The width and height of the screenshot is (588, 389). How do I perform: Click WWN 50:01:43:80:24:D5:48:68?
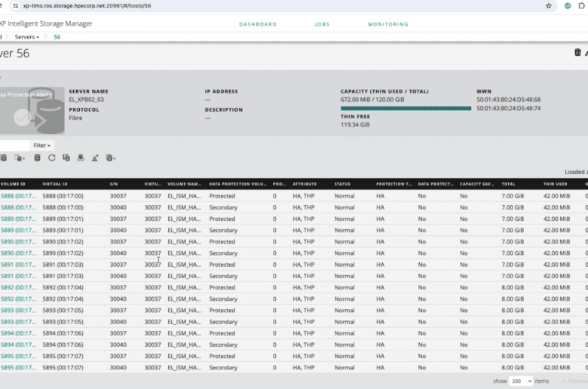click(509, 100)
